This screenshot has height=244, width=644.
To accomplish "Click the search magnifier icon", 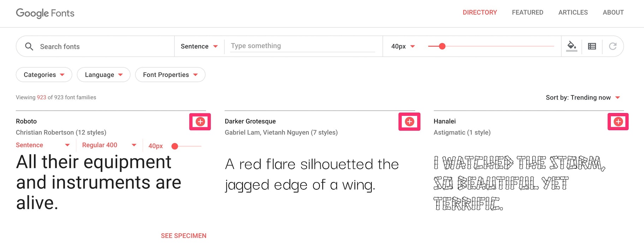I will [x=29, y=46].
